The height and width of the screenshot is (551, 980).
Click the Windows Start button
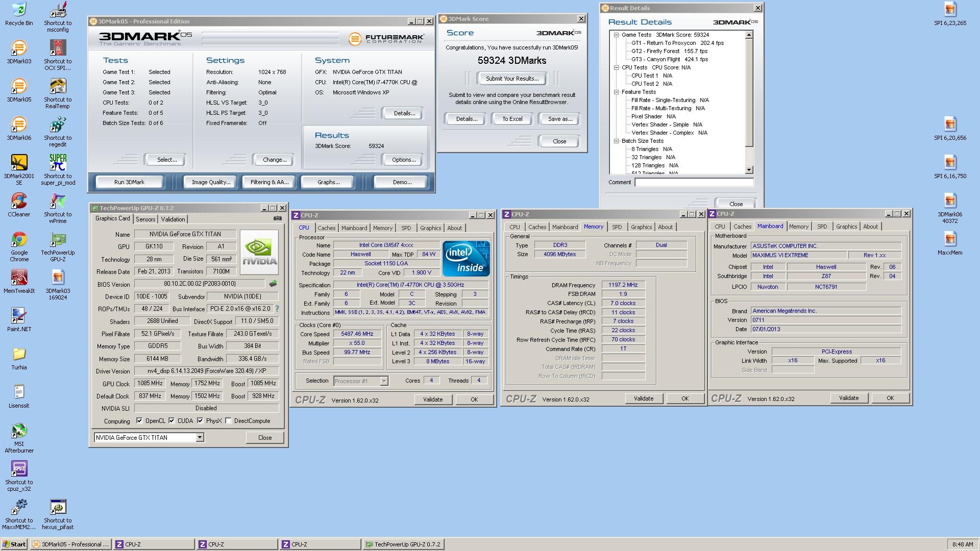(14, 544)
